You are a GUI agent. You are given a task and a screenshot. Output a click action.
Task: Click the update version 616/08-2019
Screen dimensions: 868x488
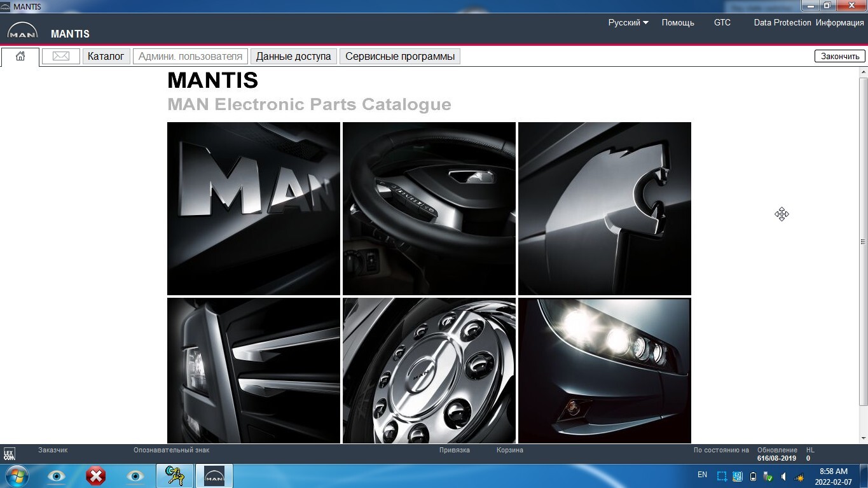tap(776, 458)
